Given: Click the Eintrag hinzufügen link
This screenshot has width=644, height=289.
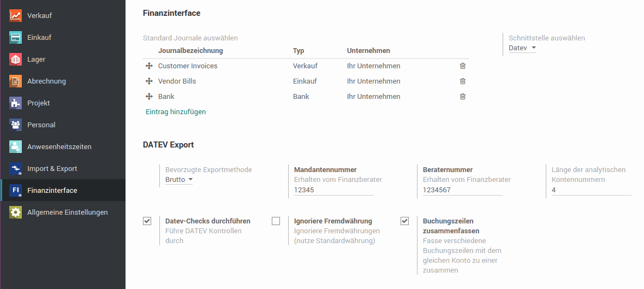Looking at the screenshot, I should (x=176, y=111).
